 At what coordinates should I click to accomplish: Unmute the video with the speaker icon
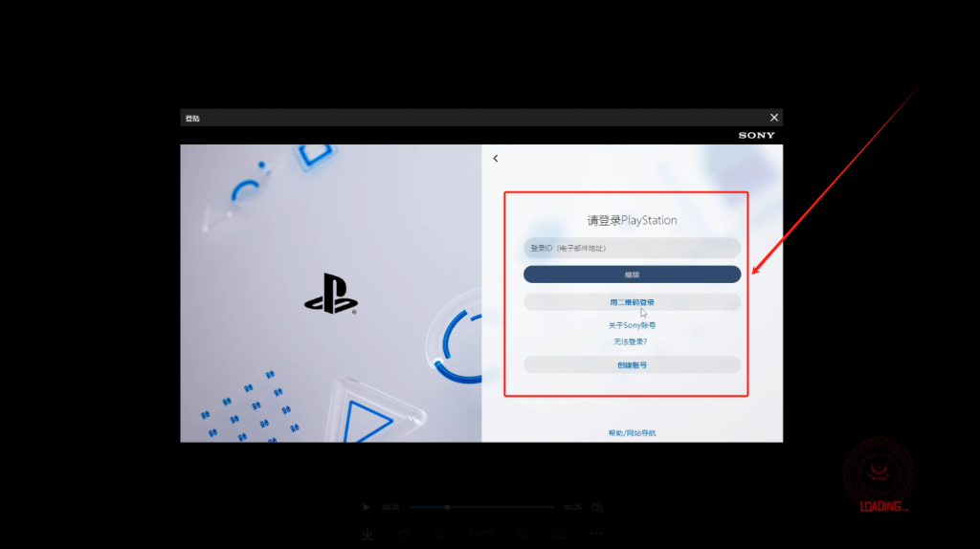(596, 507)
